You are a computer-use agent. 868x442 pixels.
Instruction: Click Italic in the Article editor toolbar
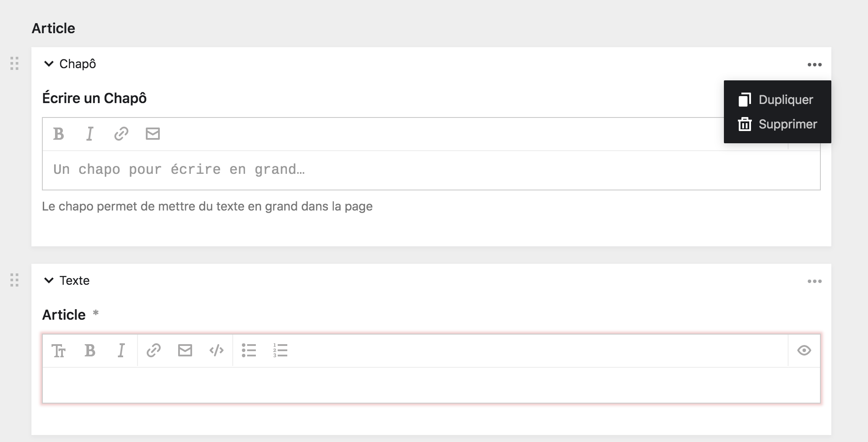[121, 350]
